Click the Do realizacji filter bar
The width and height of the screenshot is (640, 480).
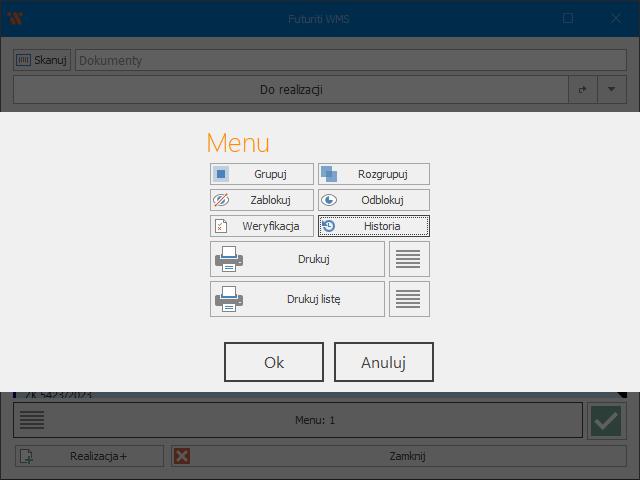pyautogui.click(x=290, y=90)
